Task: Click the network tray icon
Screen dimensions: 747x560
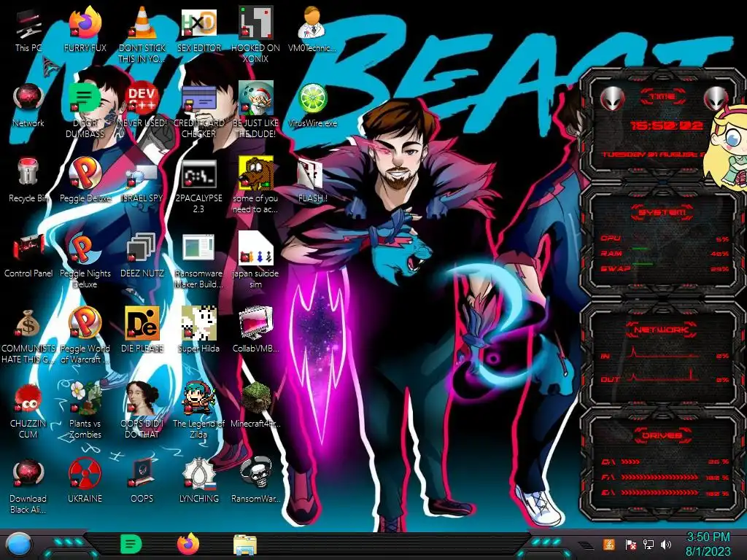Action: pos(648,544)
